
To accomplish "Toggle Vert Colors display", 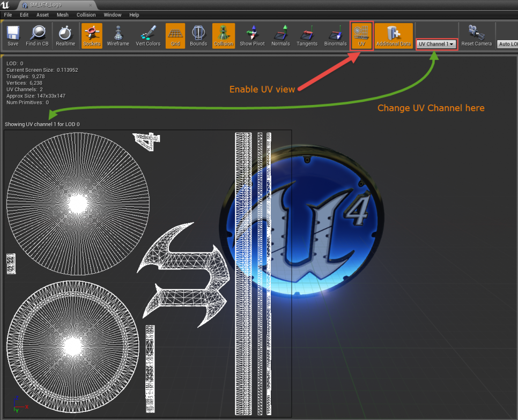I will (148, 36).
